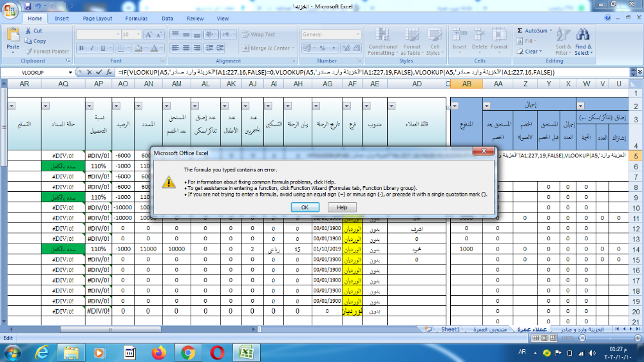Screen dimensions: 644x362
Task: Open Conditional Formatting
Action: [383, 41]
